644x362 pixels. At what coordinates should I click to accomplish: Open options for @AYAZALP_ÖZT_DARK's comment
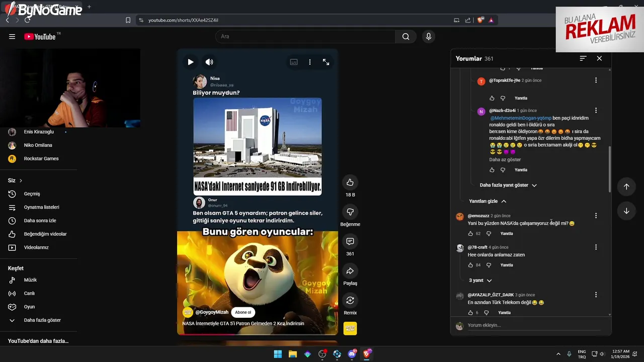pos(596,295)
